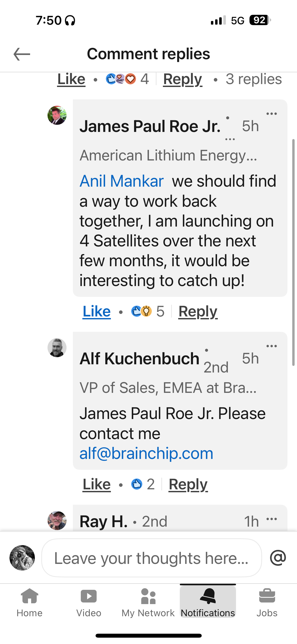Open three-dot menu on Ray H. comment
Screen dimensions: 297x644
point(271,519)
